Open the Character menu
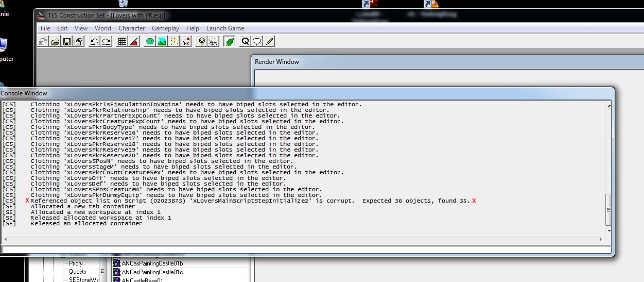 pos(131,28)
